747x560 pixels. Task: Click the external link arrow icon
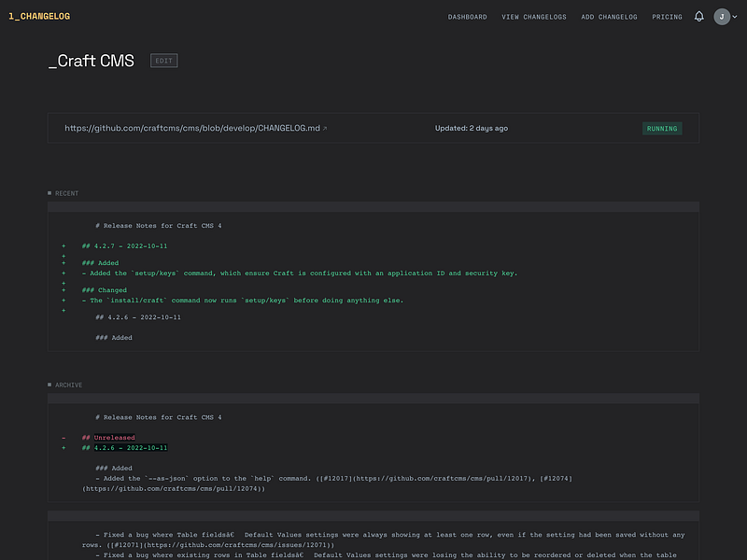[325, 129]
